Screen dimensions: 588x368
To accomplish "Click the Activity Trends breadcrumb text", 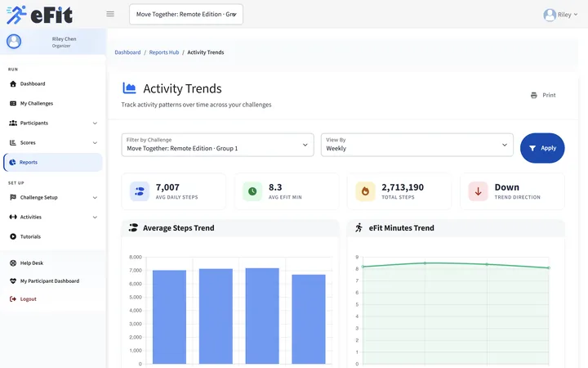I will point(206,52).
